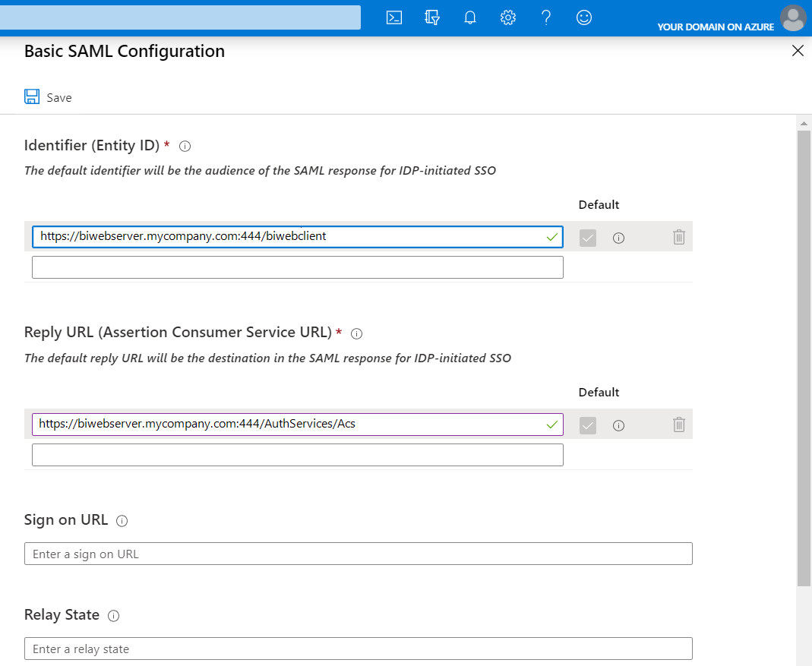Image resolution: width=812 pixels, height=666 pixels.
Task: Close the Basic SAML Configuration panel
Action: 798,51
